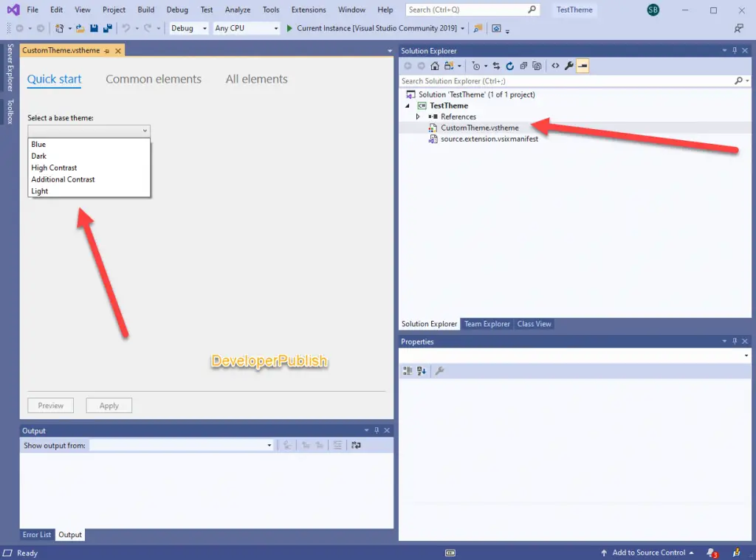
Task: Click the Undo toolbar icon
Action: [x=126, y=29]
